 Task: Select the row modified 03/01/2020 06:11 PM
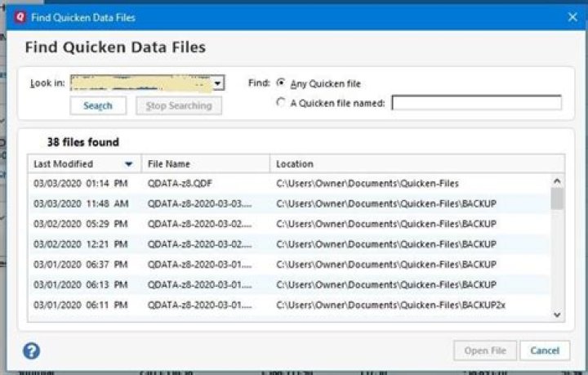[x=289, y=305]
